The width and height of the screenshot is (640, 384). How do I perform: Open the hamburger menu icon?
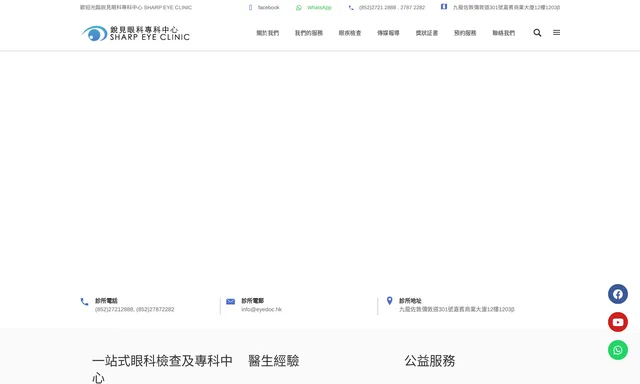(556, 33)
